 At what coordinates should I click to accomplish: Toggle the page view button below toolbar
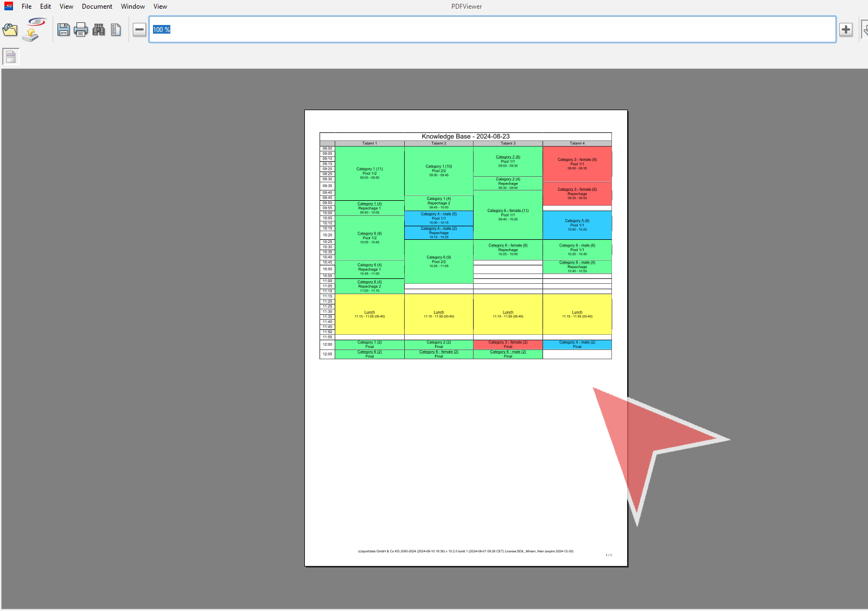click(11, 56)
